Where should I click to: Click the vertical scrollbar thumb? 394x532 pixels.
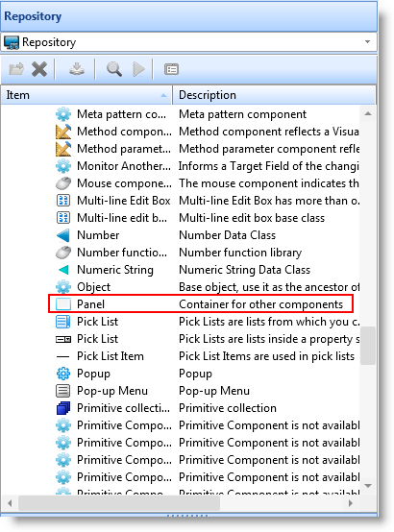[368, 346]
